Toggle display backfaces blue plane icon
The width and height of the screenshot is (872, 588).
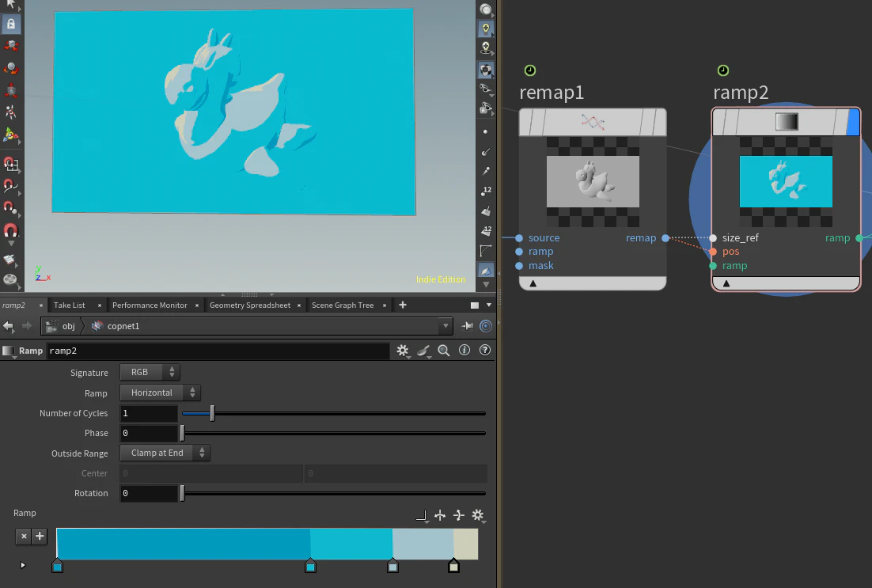[486, 270]
